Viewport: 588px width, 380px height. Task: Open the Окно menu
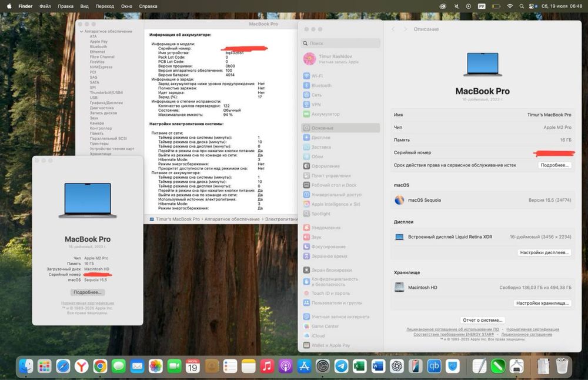[x=126, y=6]
